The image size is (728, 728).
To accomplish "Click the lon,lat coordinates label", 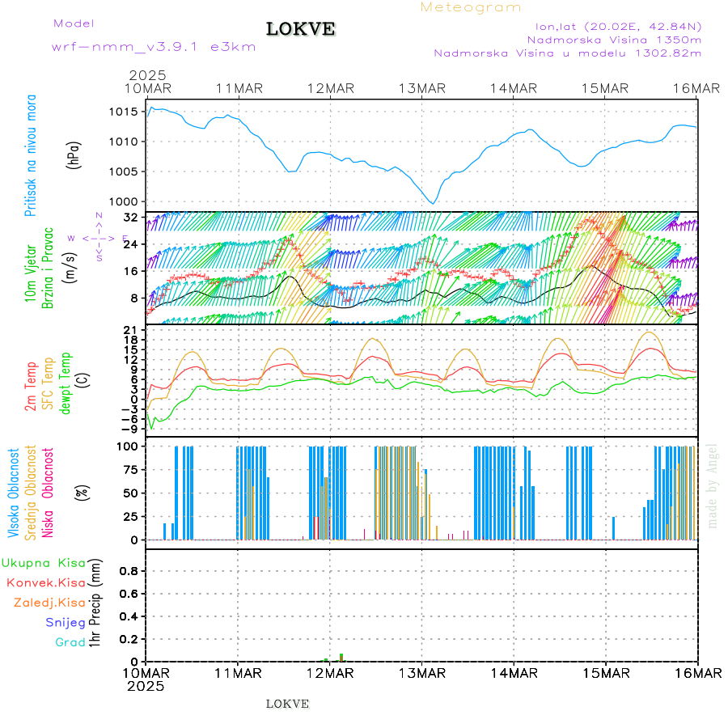I will tap(613, 26).
